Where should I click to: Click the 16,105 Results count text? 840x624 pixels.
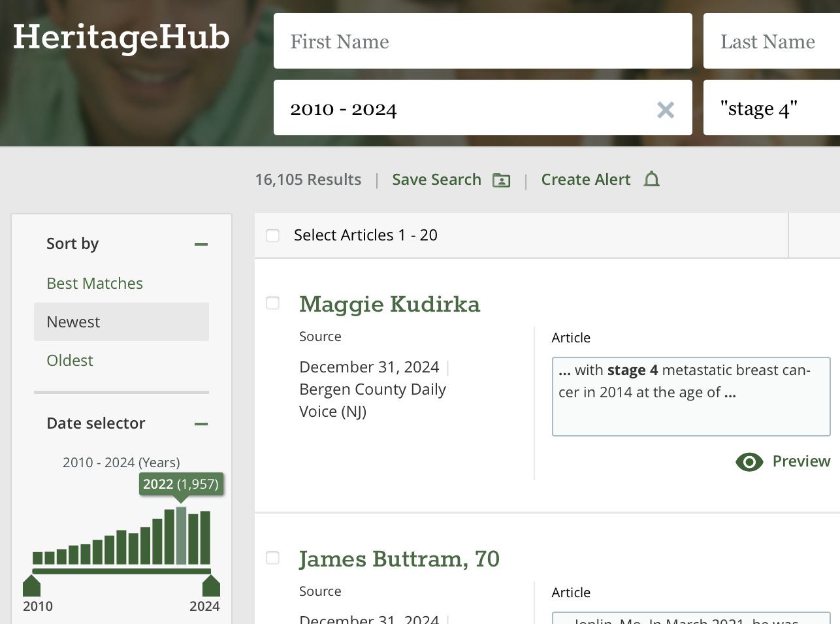[x=308, y=180]
